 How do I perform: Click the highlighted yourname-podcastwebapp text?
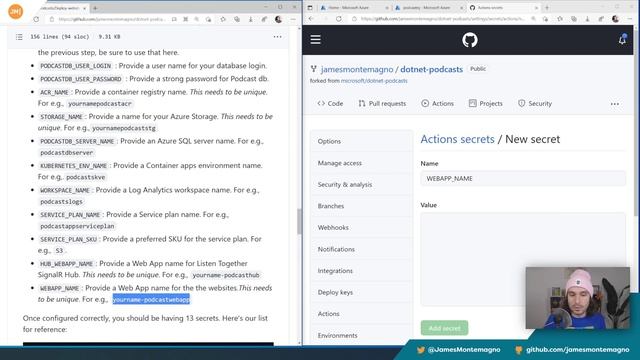151,299
